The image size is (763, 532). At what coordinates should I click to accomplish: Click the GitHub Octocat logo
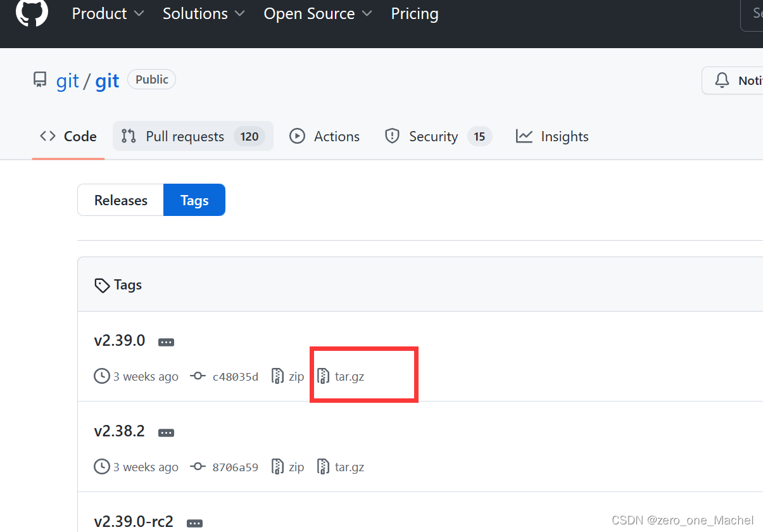pos(32,12)
